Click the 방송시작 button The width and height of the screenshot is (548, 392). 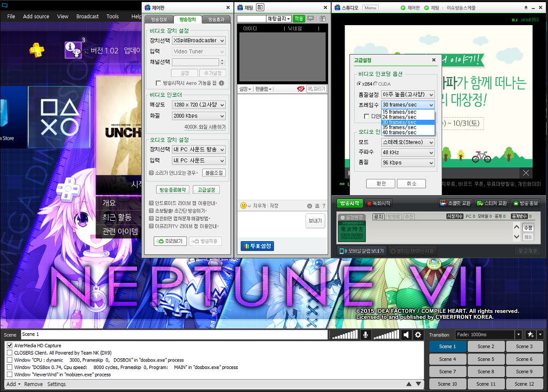tap(349, 203)
